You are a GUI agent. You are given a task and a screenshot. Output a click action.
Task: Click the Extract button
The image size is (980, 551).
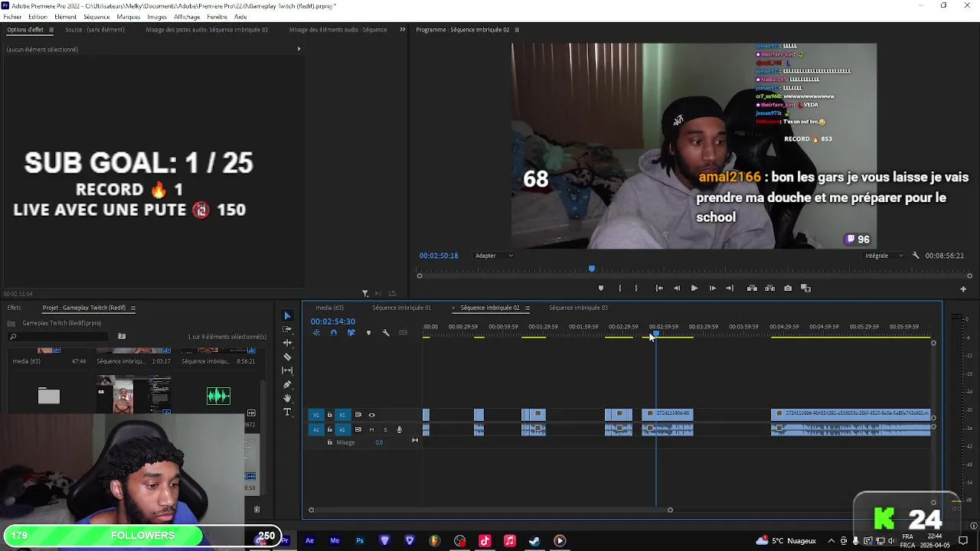(769, 289)
